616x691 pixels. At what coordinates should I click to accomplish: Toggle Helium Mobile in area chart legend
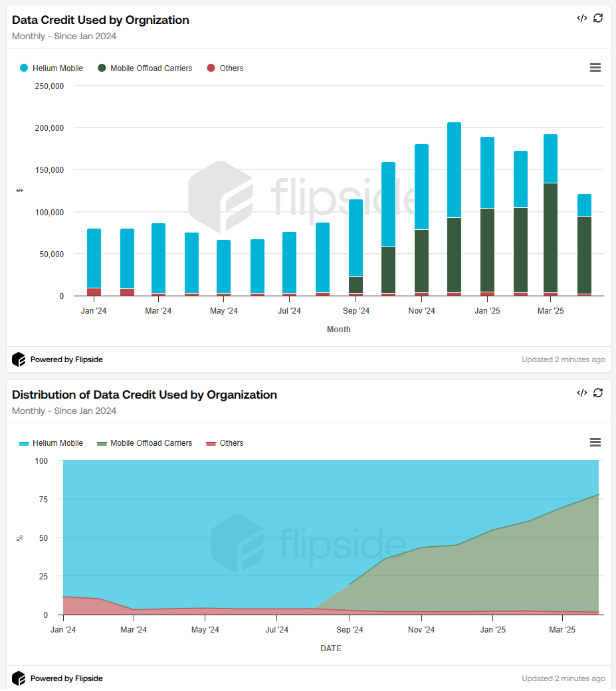[x=57, y=443]
